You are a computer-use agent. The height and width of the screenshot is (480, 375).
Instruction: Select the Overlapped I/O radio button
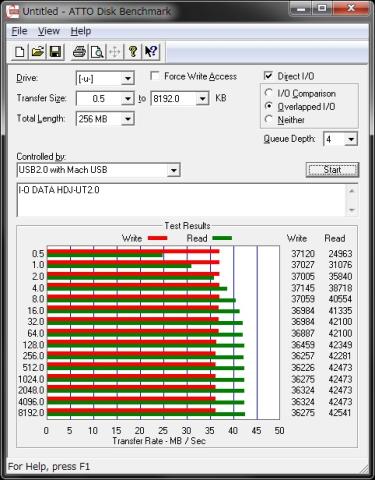[x=269, y=106]
